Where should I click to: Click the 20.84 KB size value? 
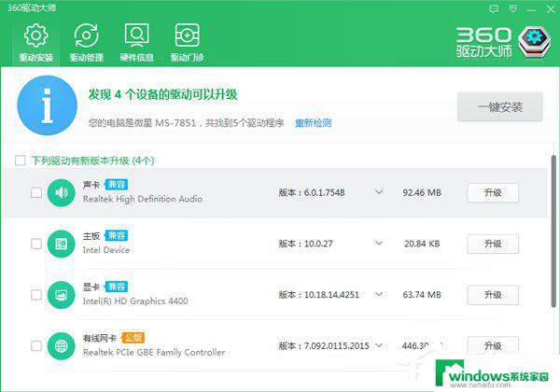(422, 244)
